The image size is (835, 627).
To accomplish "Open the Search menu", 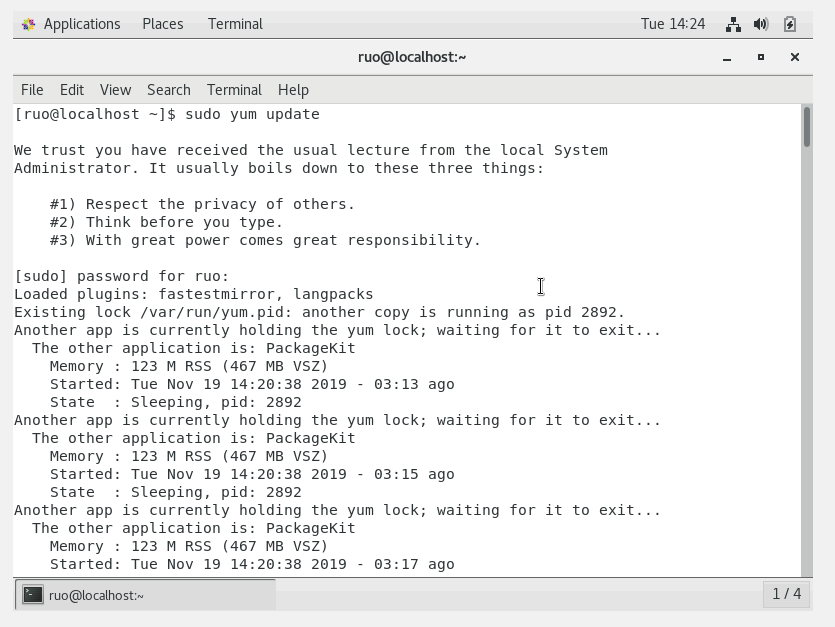I will [168, 90].
